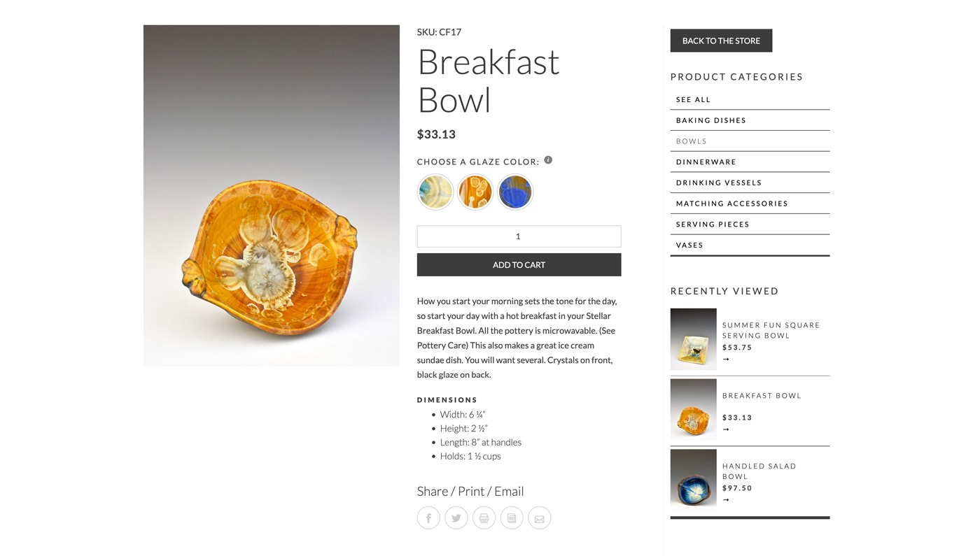Click the quantity input field

(519, 236)
